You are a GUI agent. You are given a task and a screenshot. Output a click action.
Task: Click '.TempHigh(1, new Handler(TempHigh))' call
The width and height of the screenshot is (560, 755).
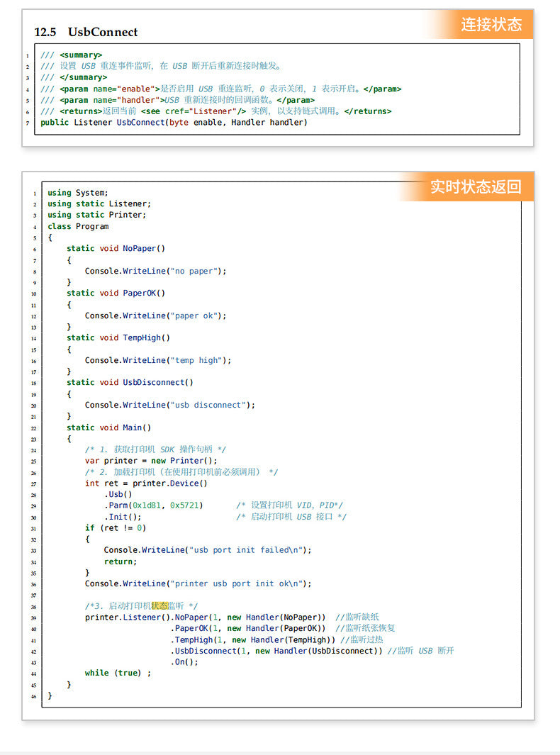tap(253, 640)
